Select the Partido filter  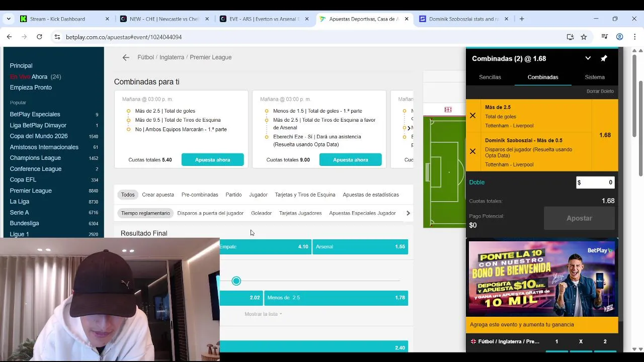[x=233, y=195]
